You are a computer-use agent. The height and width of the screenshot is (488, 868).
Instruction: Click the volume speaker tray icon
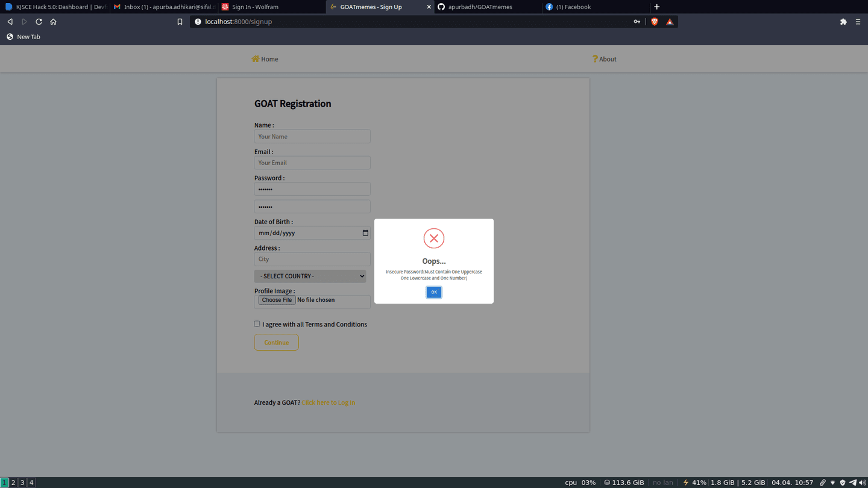tap(862, 483)
